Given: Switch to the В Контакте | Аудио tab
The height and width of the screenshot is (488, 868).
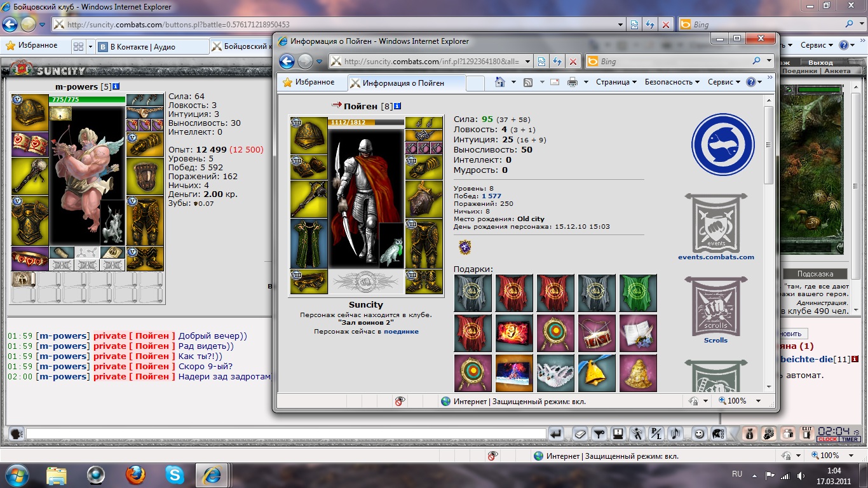Looking at the screenshot, I should (x=153, y=46).
